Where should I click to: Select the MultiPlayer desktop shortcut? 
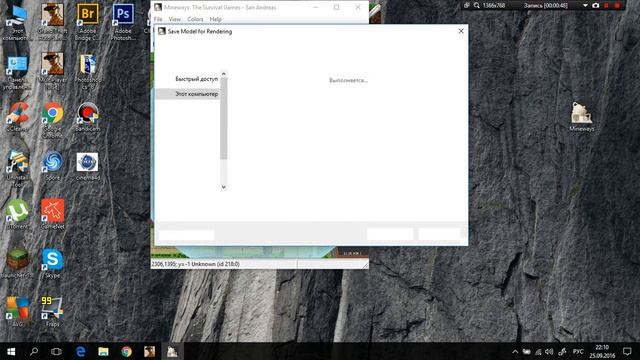(x=52, y=71)
